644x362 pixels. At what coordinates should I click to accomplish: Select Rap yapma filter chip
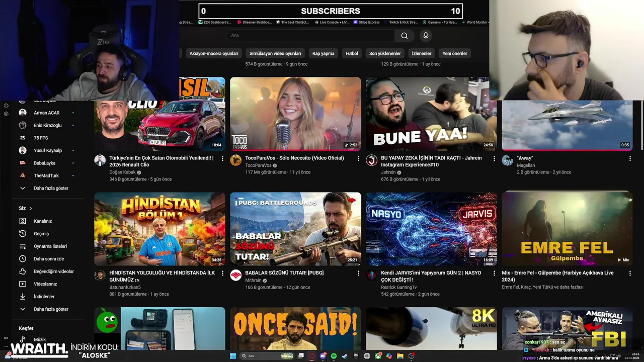point(323,53)
